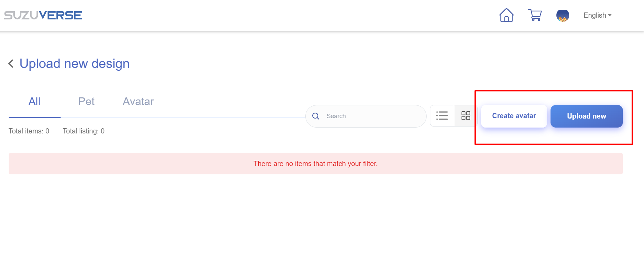Click the Total items count text
644x261 pixels.
(29, 131)
